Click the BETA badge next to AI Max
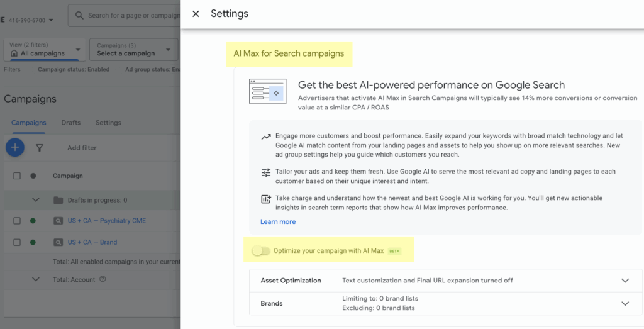Image resolution: width=644 pixels, height=329 pixels. [394, 251]
